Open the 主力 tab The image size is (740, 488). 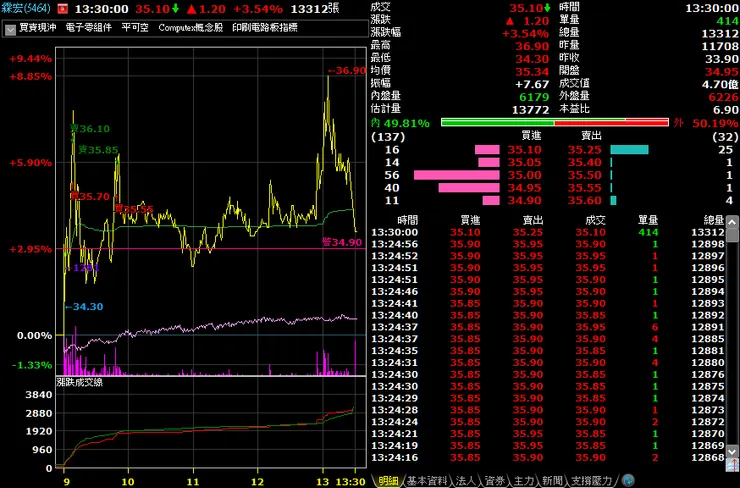pos(523,481)
